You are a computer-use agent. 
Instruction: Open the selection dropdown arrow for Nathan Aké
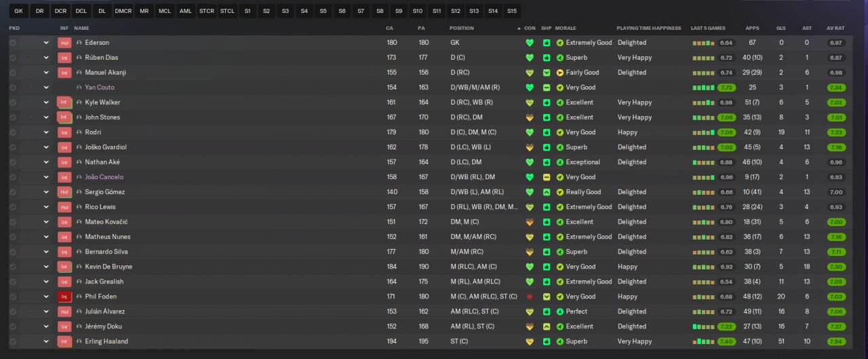click(47, 162)
